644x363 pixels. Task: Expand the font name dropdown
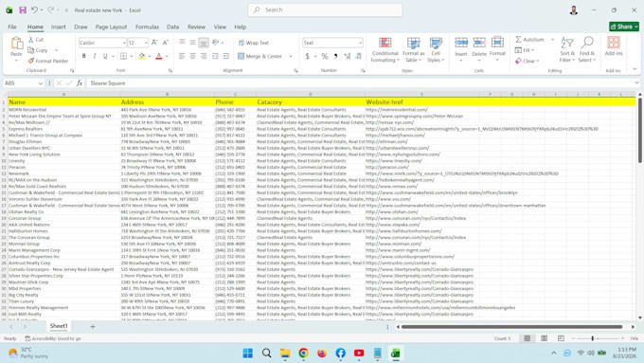(x=124, y=43)
